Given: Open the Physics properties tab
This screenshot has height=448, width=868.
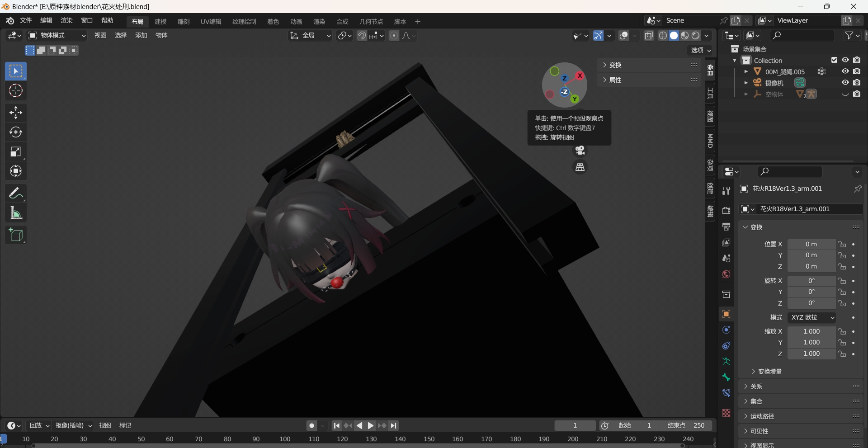Looking at the screenshot, I should [x=726, y=330].
